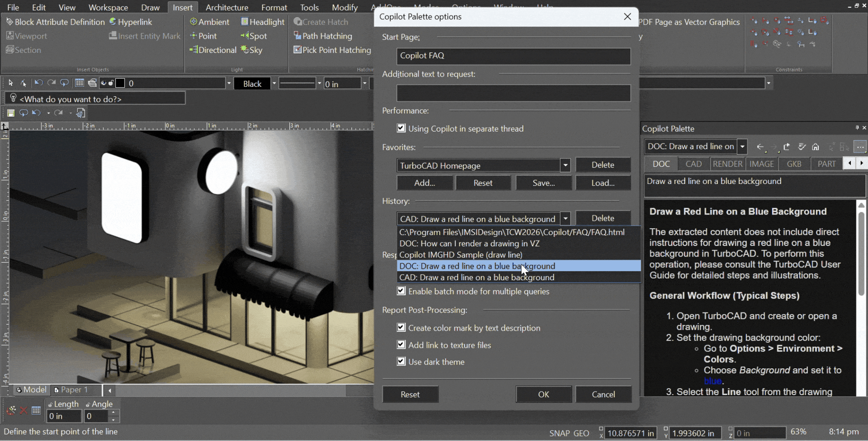Insert a Hyperlink from the ribbon
This screenshot has width=868, height=441.
tap(131, 22)
